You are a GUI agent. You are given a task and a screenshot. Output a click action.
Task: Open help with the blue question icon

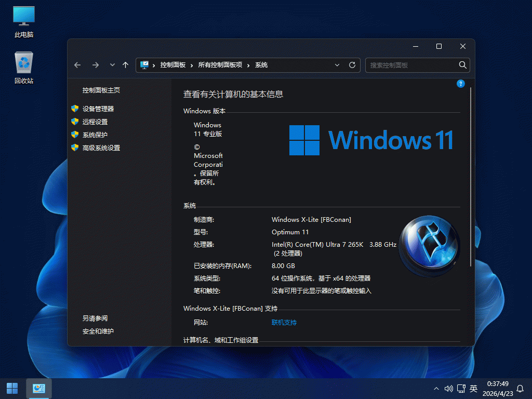(x=460, y=84)
